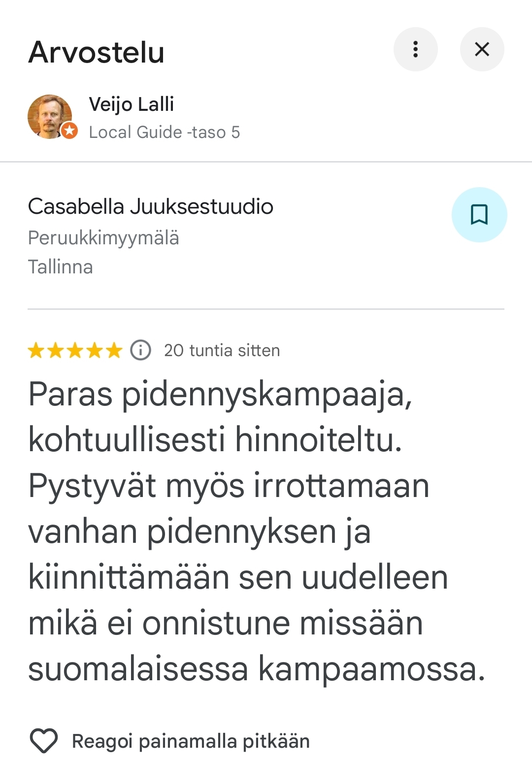Open the Casabella Juuksestuudio place page
Viewport: 532px width, 763px height.
[150, 206]
